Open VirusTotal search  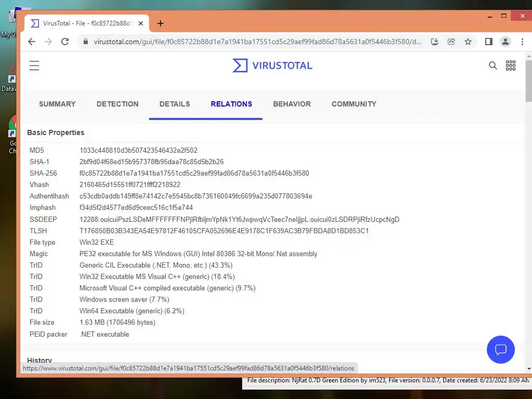coord(493,65)
